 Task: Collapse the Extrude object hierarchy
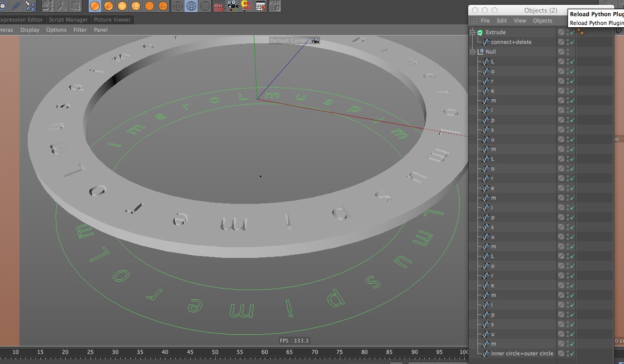pyautogui.click(x=472, y=32)
